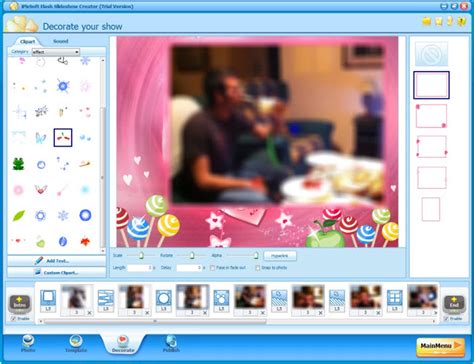Select the blue egg-shaped clipart
The image size is (474, 364).
pos(63,241)
